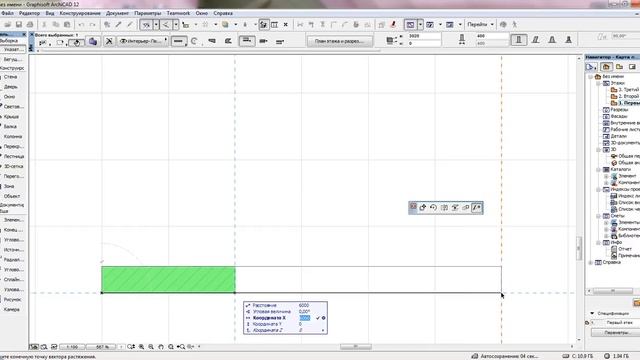Select the Лестница tool in toolbox
The height and width of the screenshot is (360, 640).
pos(13,156)
